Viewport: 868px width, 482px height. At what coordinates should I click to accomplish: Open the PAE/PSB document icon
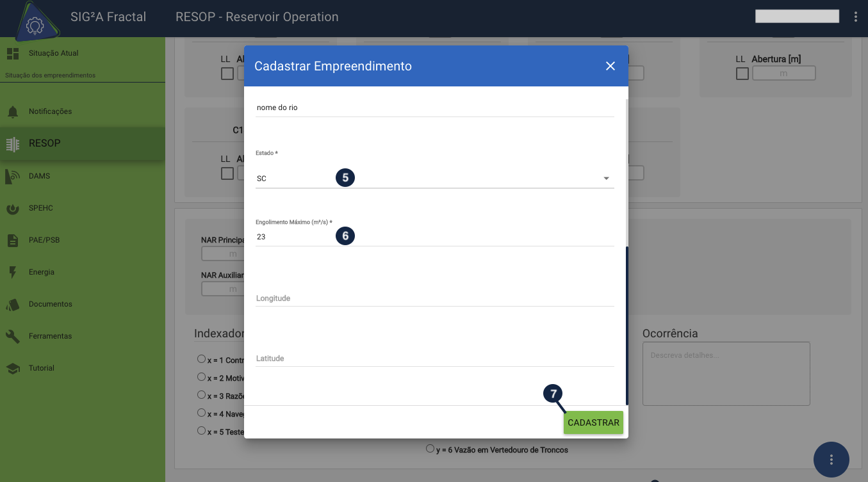point(13,241)
